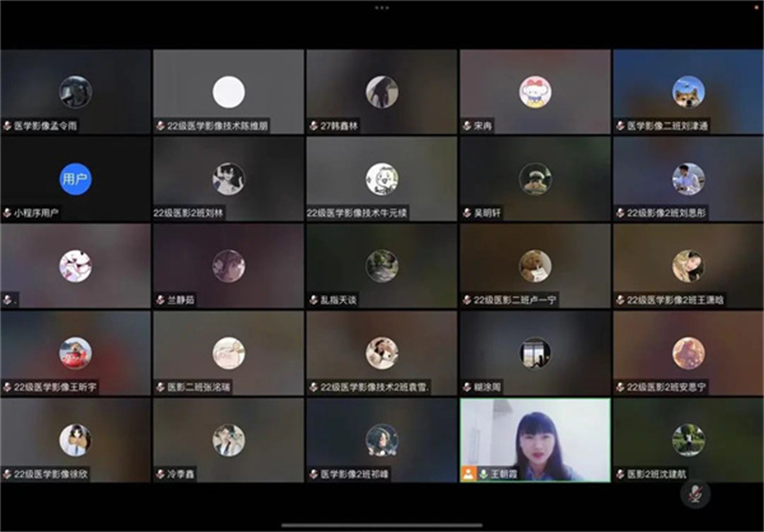
Task: Select the participant tile of 糊涂周
Action: [x=535, y=352]
